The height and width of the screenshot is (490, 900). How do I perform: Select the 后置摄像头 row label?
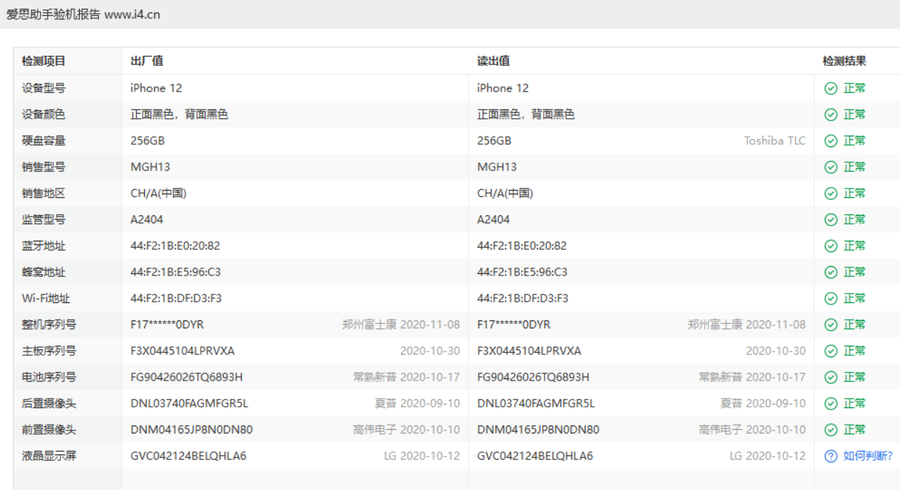(49, 404)
